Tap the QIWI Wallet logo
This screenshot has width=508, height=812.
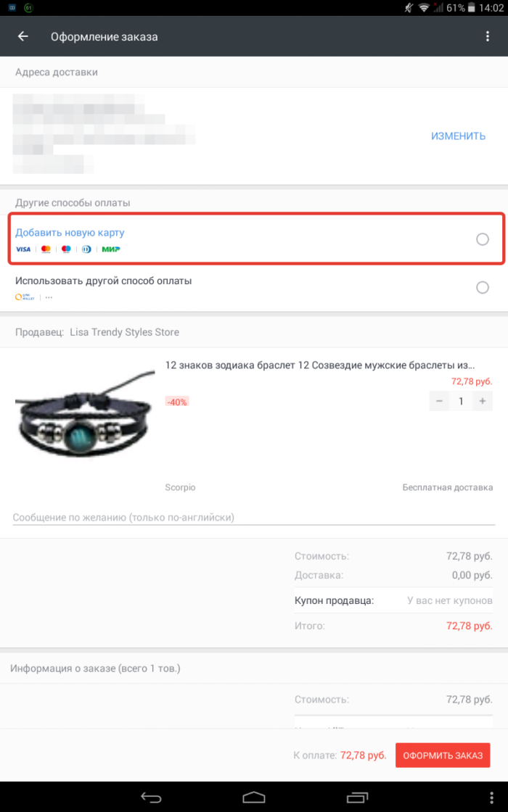click(24, 297)
